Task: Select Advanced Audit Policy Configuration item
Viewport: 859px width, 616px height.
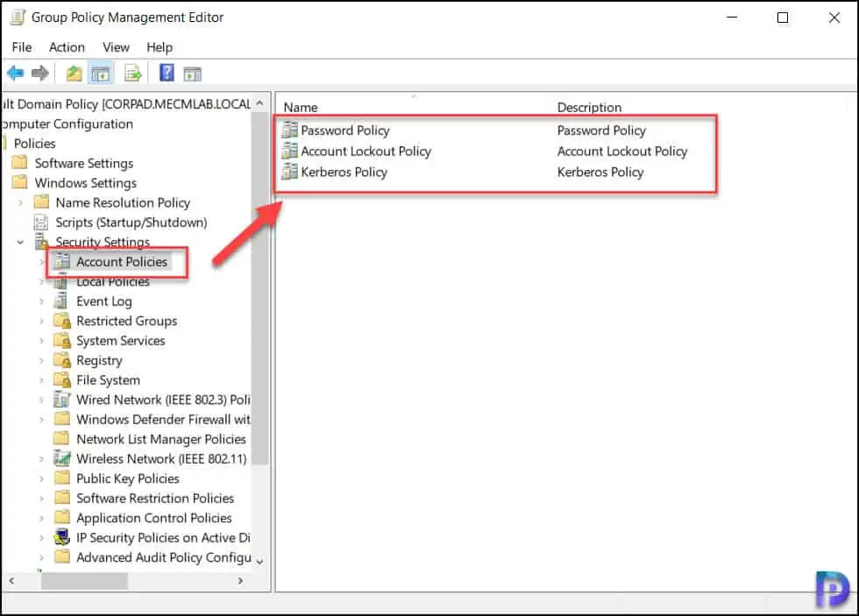Action: (163, 557)
